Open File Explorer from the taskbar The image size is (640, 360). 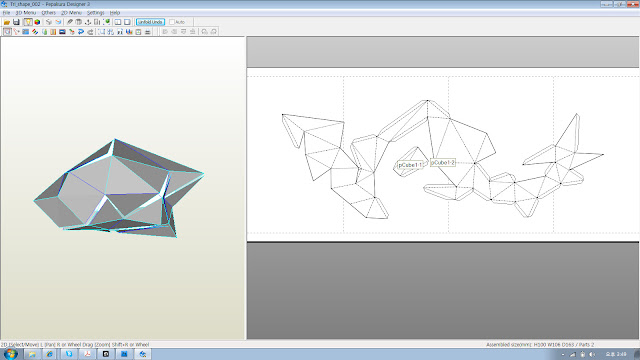point(32,354)
